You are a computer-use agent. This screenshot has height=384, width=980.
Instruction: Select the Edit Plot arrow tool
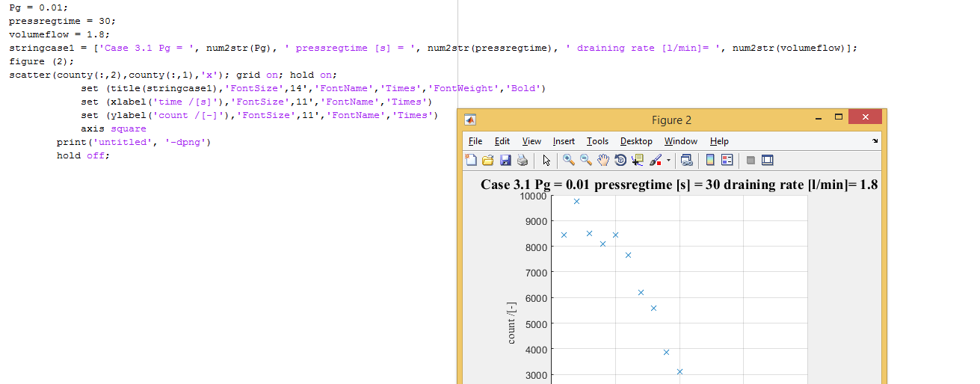coord(546,160)
